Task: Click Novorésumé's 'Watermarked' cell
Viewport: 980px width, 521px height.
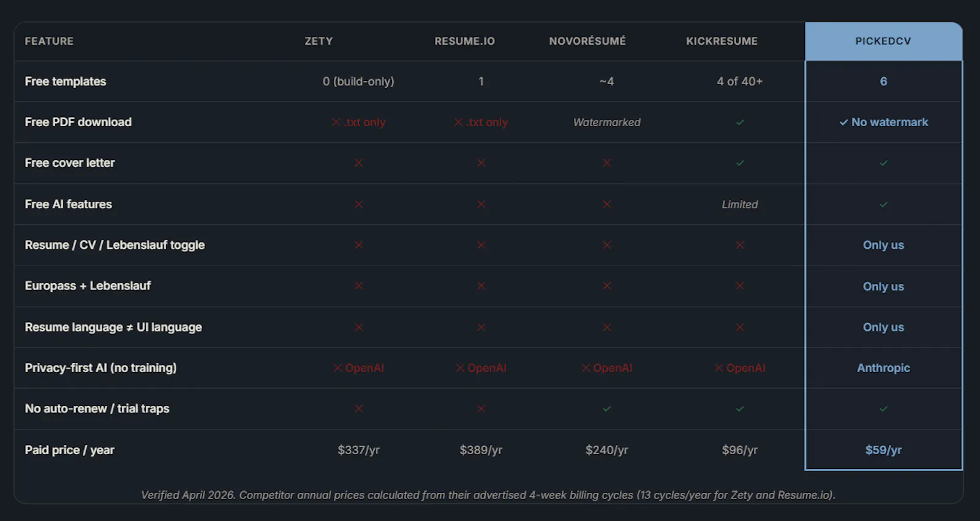Action: [x=607, y=123]
